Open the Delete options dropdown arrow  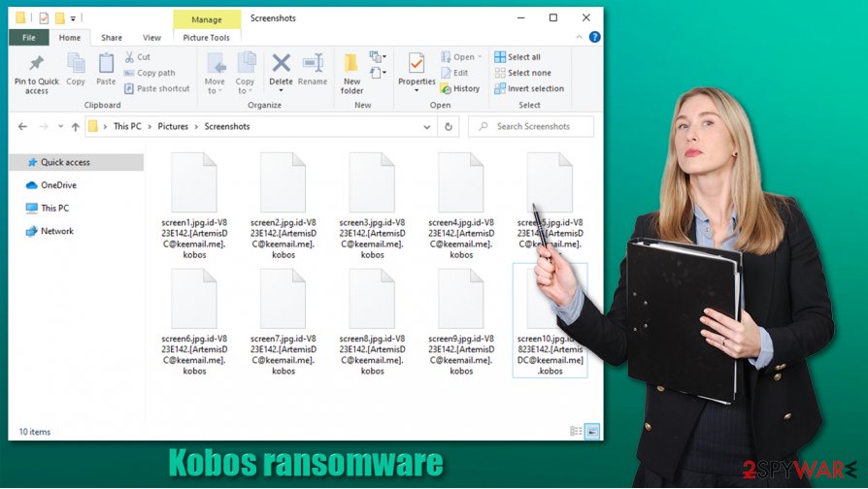(x=282, y=91)
